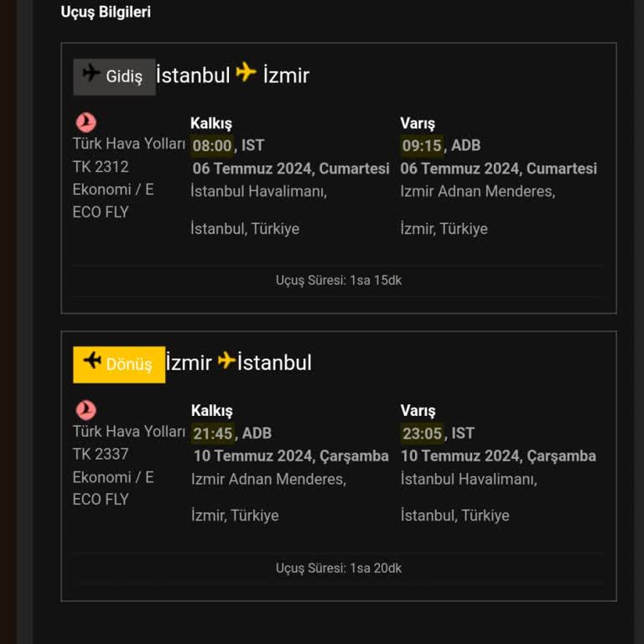The height and width of the screenshot is (644, 644).
Task: Click the yellow plane between İstanbul and İzmir
Action: point(246,73)
